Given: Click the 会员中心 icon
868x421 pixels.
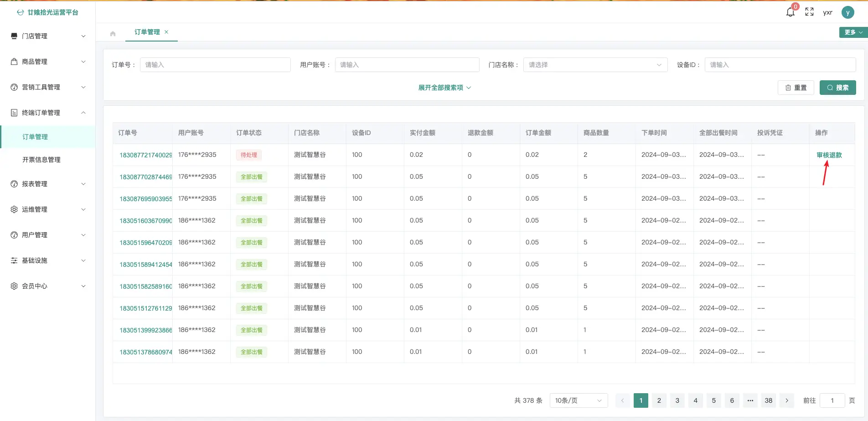Looking at the screenshot, I should (x=14, y=286).
